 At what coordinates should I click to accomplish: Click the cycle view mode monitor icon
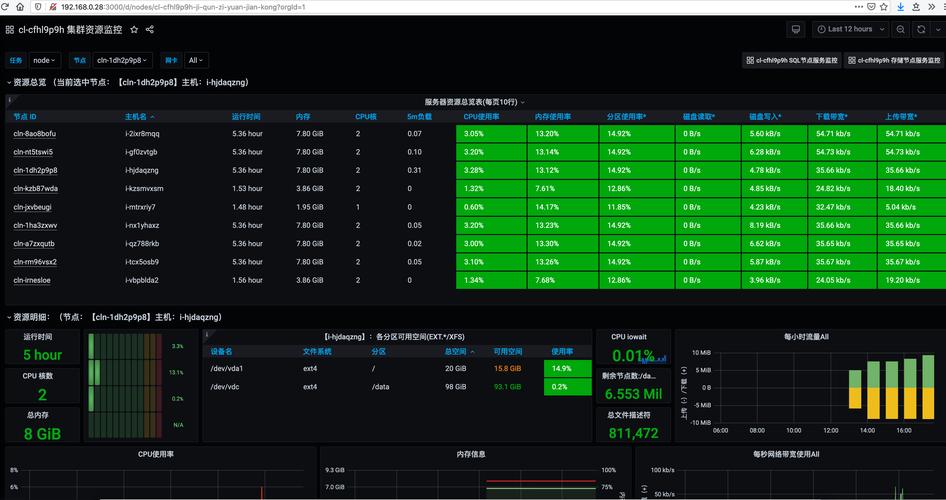796,30
